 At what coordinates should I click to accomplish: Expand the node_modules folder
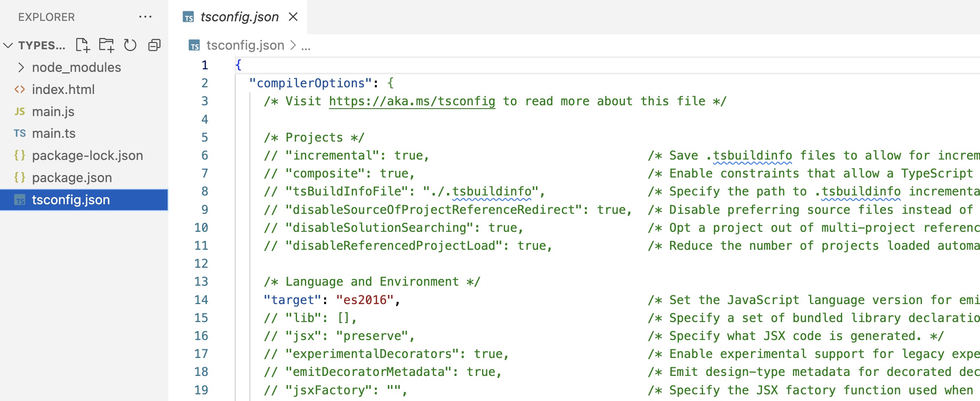21,67
